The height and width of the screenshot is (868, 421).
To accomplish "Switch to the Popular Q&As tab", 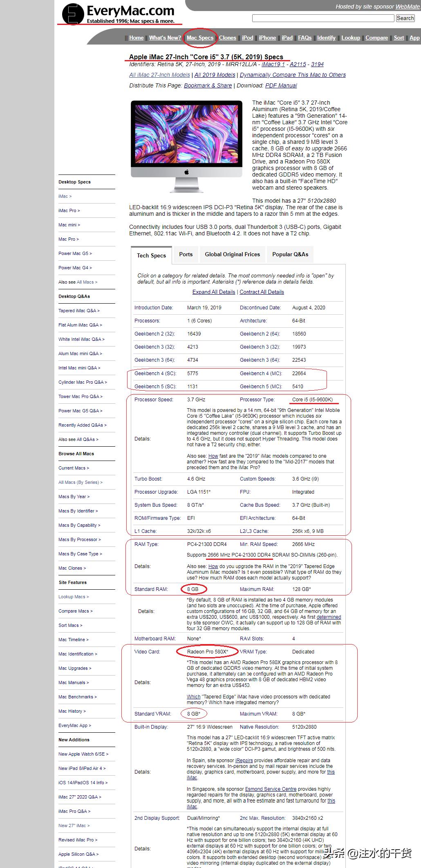I will 290,254.
